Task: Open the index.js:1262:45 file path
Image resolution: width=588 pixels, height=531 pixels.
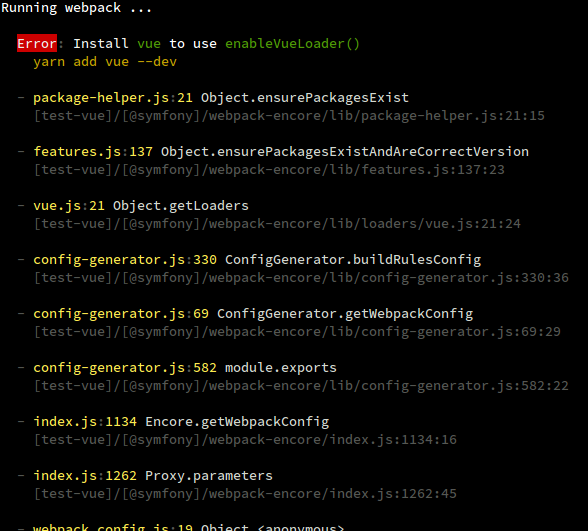Action: tap(245, 494)
